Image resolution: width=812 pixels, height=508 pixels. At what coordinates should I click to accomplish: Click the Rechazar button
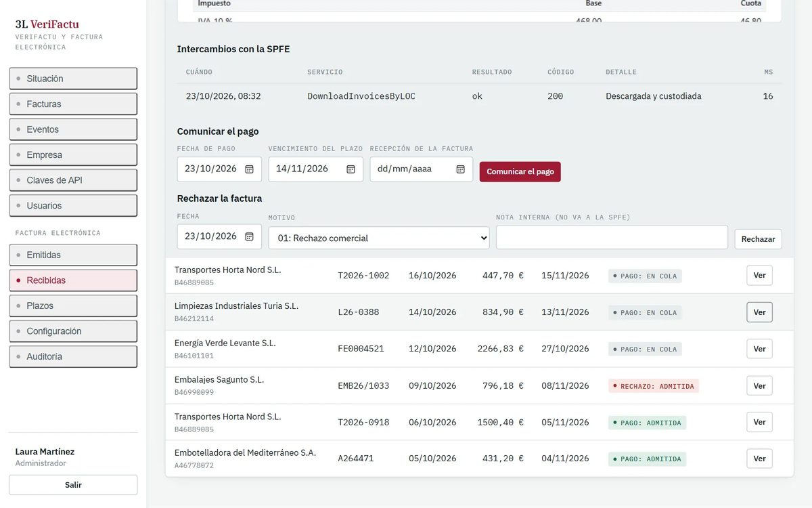coord(758,239)
